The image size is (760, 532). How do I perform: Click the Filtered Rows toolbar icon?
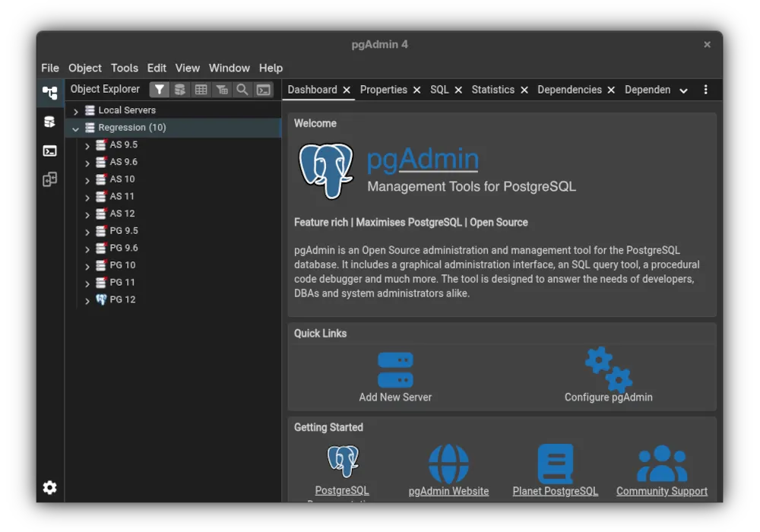tap(222, 90)
